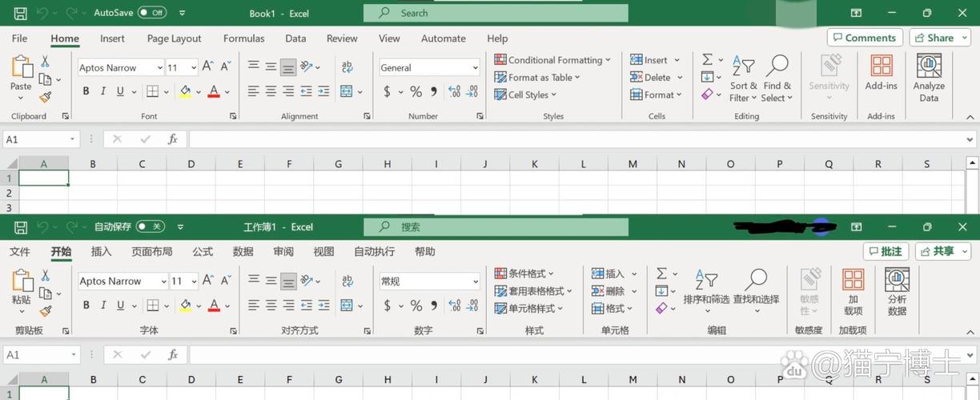This screenshot has width=980, height=400.
Task: Click Search box in English Excel title bar
Action: (x=496, y=13)
